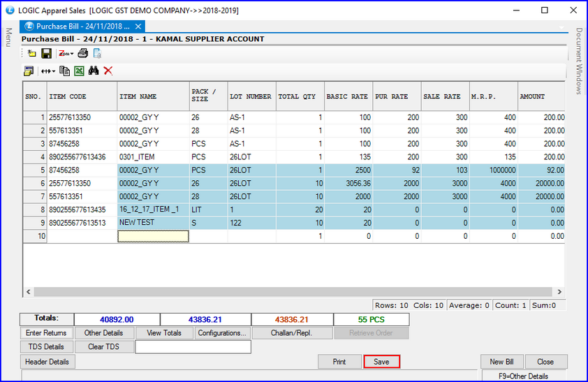The width and height of the screenshot is (588, 382).
Task: Click the SNO. column header
Action: coord(35,96)
